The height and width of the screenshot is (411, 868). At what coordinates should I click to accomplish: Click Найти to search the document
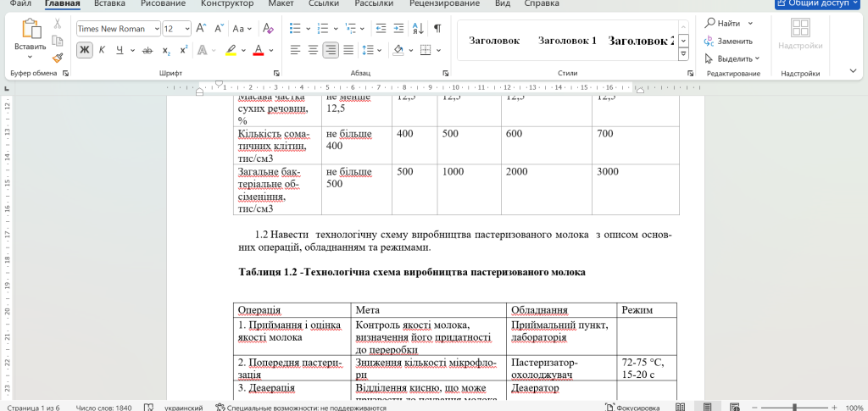[x=728, y=23]
